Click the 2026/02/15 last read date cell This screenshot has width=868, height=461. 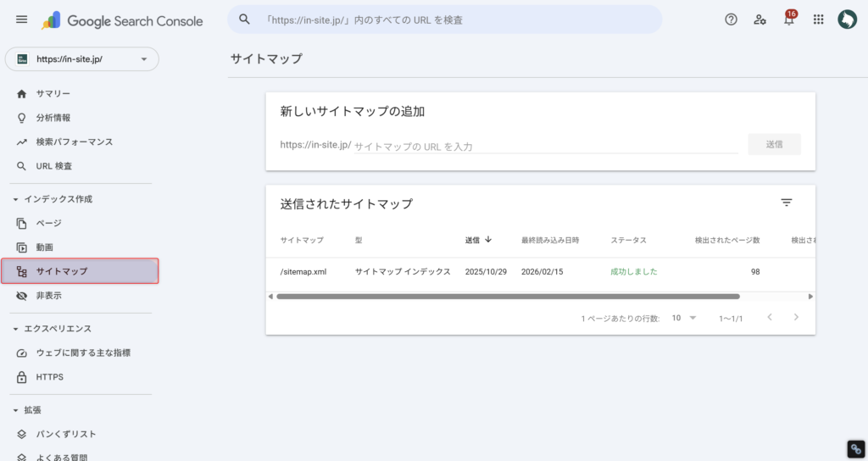coord(542,272)
